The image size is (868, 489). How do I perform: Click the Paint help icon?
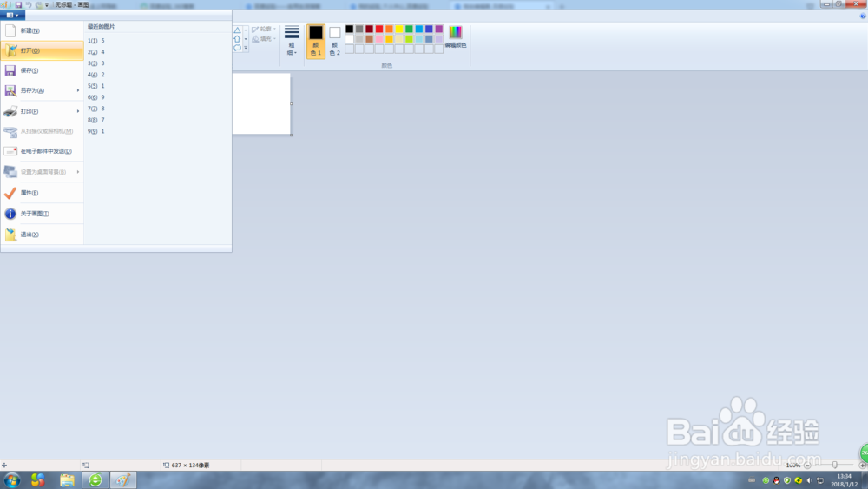click(x=863, y=16)
